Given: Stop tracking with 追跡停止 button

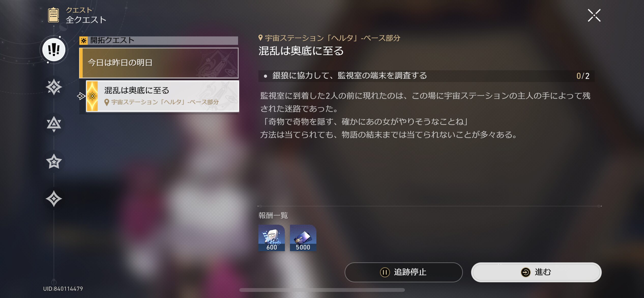Looking at the screenshot, I should (x=403, y=272).
